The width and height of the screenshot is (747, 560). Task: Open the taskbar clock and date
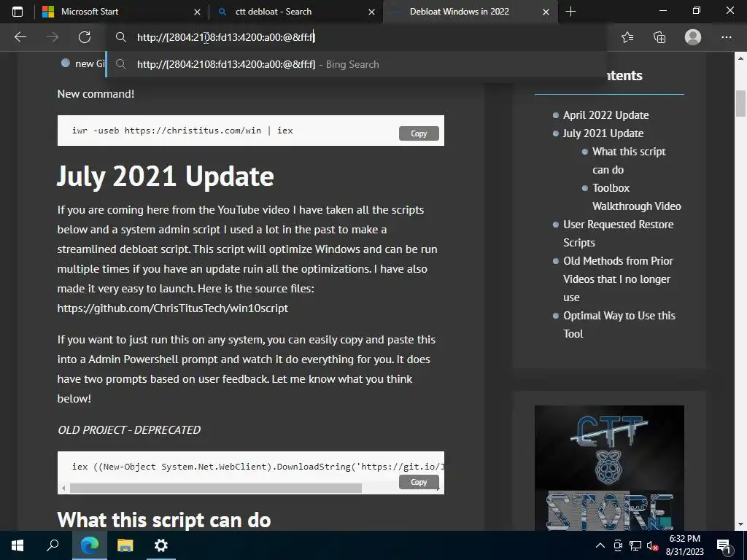[x=685, y=545]
